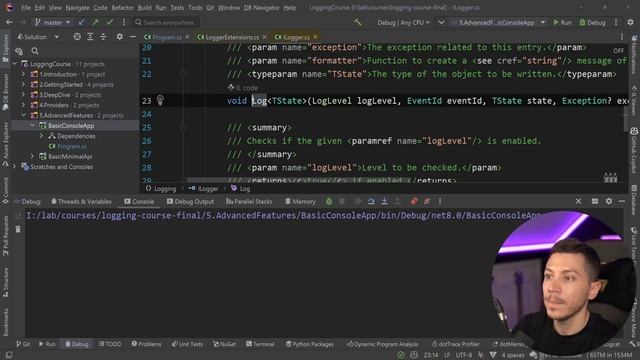The image size is (640, 360).
Task: Expand the BasicMinimalApi project
Action: (x=32, y=156)
